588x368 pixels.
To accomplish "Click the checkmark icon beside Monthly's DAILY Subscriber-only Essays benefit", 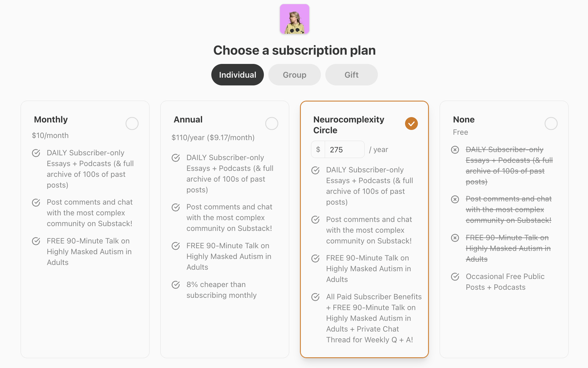I will tap(36, 153).
